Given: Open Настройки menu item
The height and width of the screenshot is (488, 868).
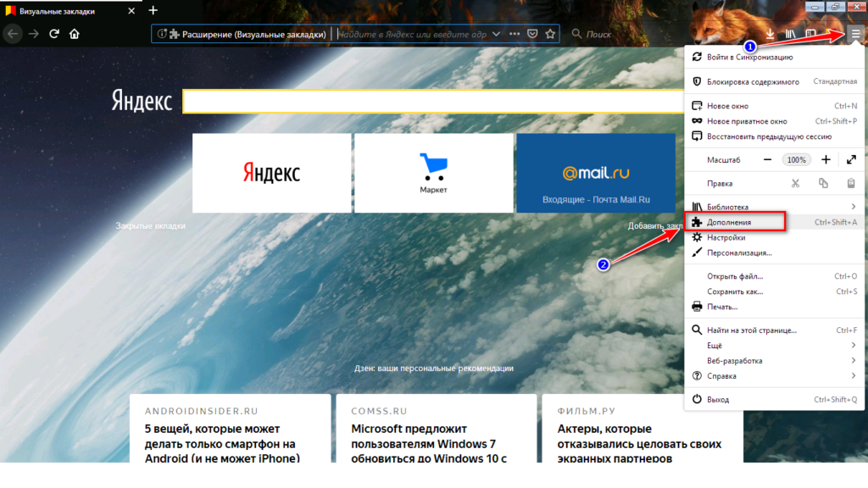Looking at the screenshot, I should 774,238.
